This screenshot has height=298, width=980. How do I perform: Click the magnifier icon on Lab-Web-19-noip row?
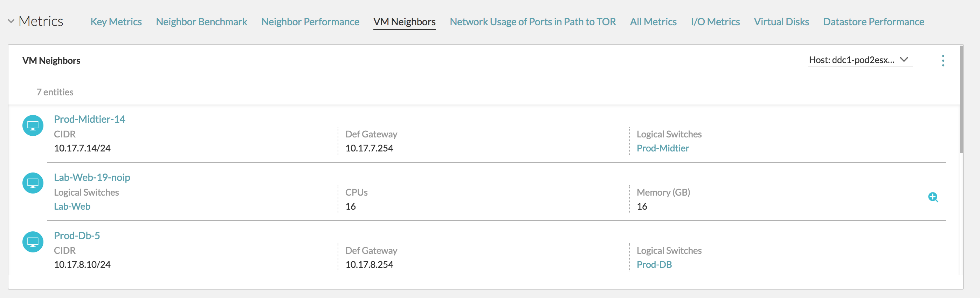coord(933,197)
